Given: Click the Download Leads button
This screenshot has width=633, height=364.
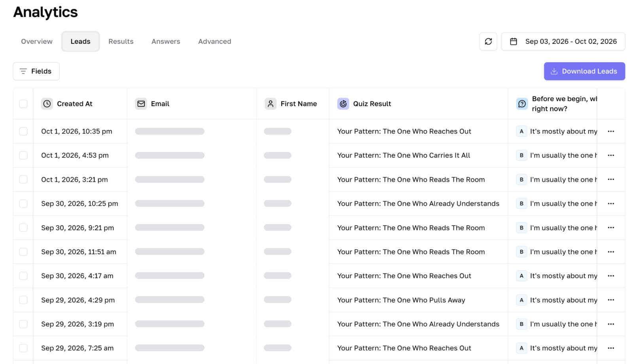Looking at the screenshot, I should (584, 71).
